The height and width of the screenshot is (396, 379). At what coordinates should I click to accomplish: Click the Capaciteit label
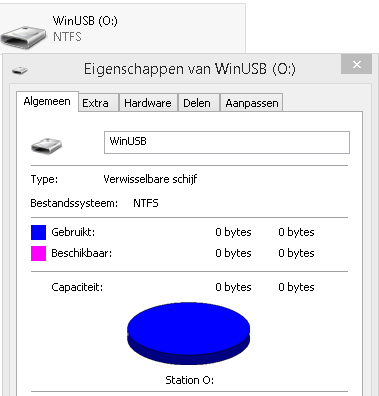tap(77, 287)
